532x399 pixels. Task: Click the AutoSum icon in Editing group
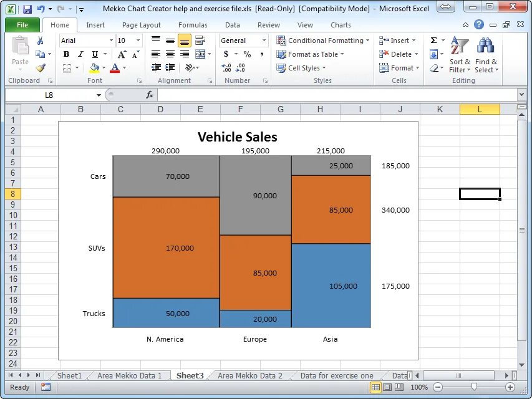(x=433, y=40)
